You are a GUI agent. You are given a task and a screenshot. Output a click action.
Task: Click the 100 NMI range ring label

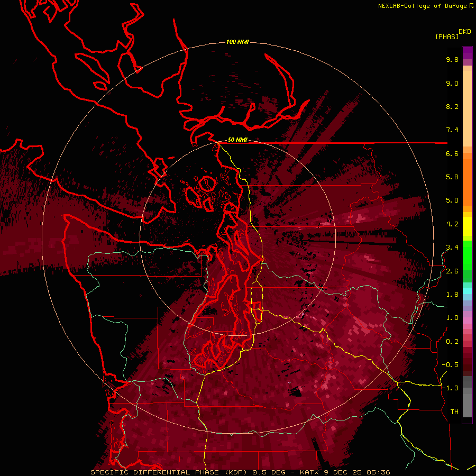click(237, 42)
